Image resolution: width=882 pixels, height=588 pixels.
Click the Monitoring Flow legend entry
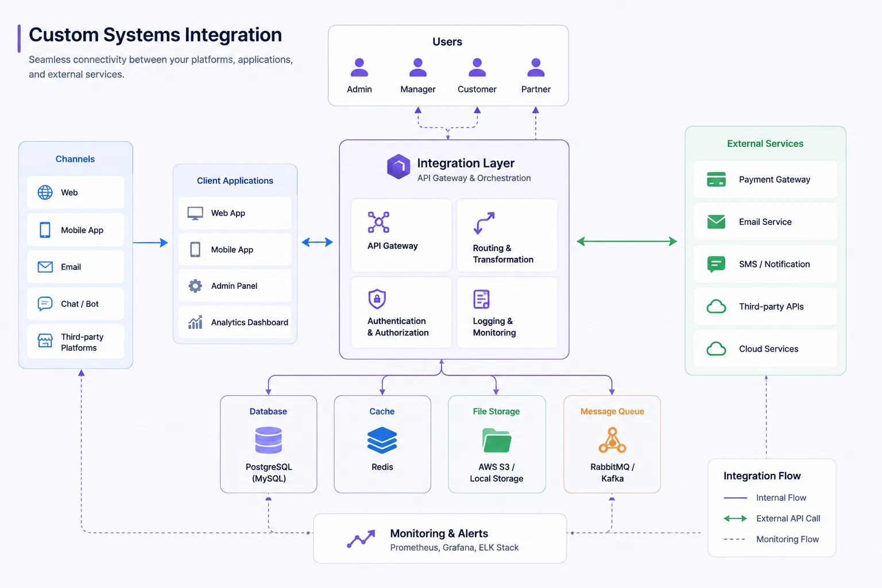coord(771,539)
